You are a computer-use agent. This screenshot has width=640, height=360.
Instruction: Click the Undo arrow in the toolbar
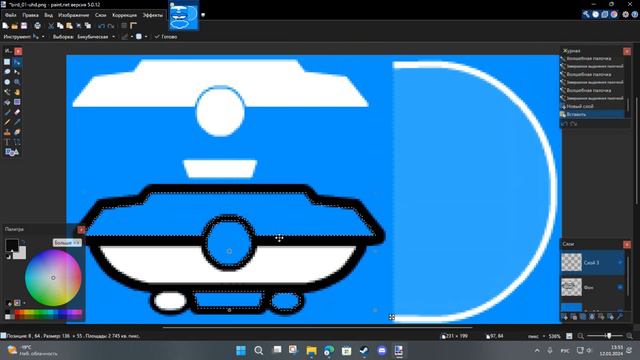[x=101, y=26]
